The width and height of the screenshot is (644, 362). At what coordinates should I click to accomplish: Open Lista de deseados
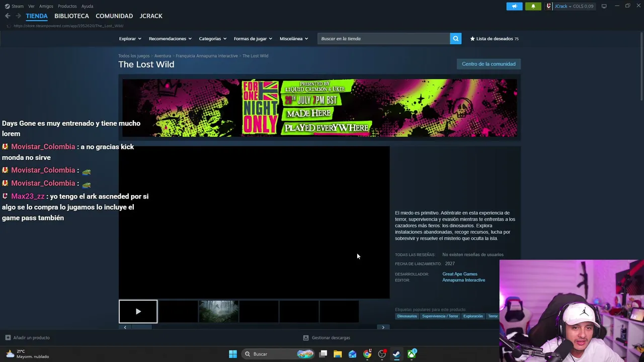tap(494, 39)
